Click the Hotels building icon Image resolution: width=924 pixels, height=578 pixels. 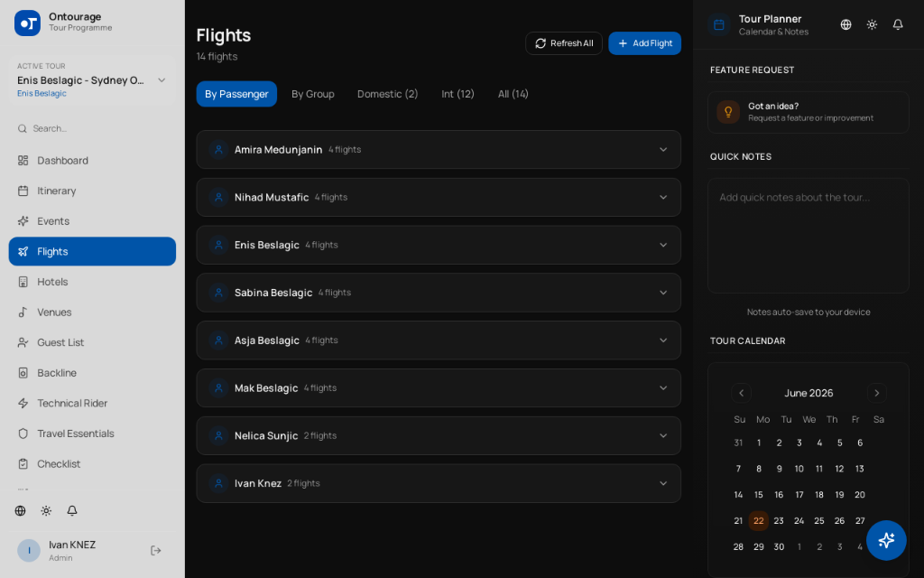click(23, 282)
